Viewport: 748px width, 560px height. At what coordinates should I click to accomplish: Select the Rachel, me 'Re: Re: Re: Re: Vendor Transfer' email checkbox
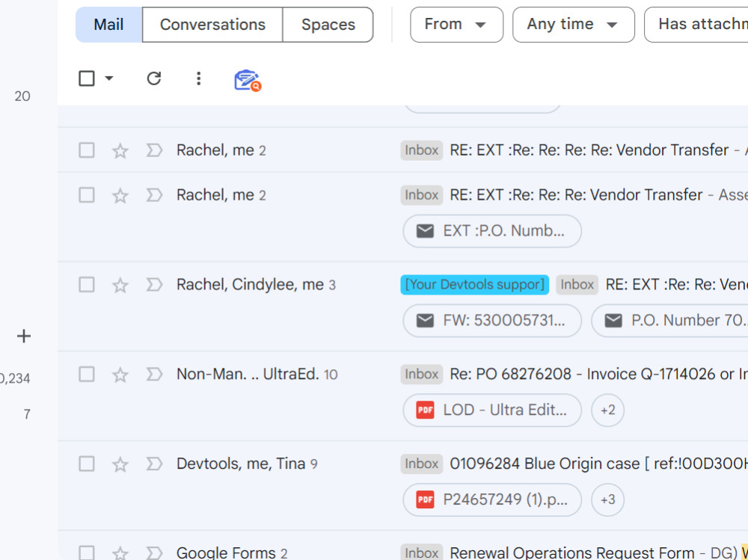(86, 150)
